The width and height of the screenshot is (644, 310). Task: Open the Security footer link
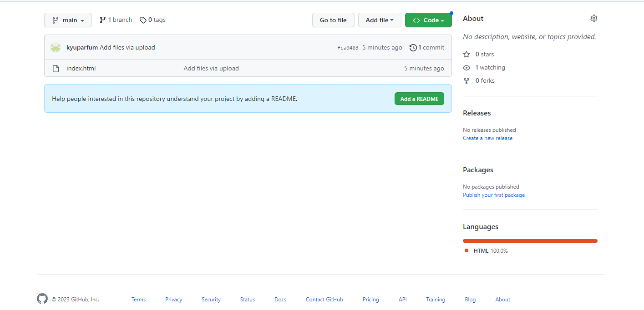211,300
